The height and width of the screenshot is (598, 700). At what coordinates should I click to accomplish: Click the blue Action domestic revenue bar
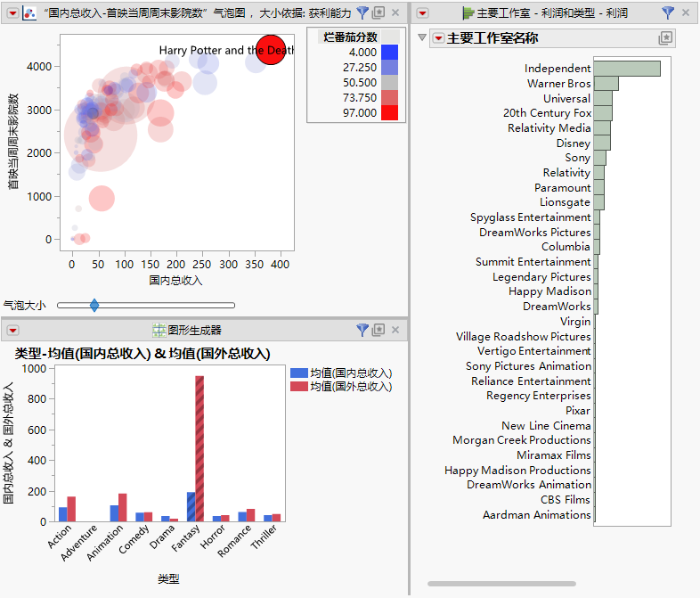pos(63,514)
